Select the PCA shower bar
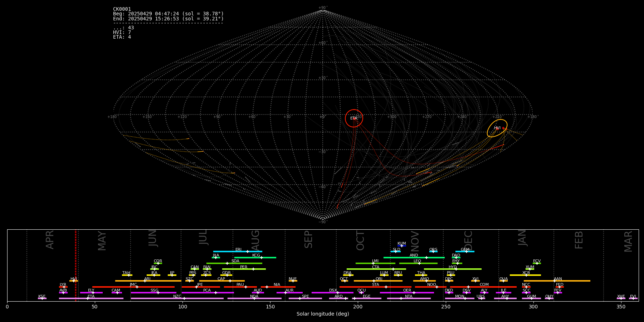This screenshot has width=644, height=322. [x=208, y=293]
